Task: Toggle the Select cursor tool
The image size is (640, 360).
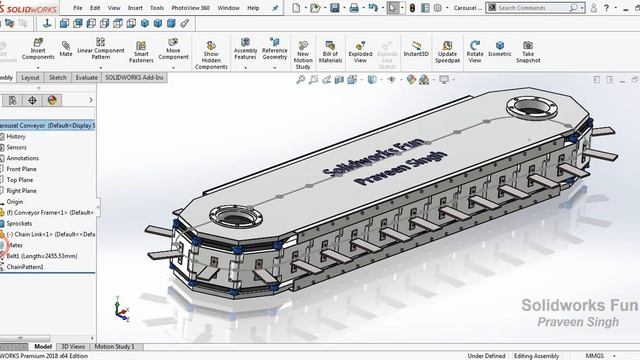Action: [x=392, y=8]
